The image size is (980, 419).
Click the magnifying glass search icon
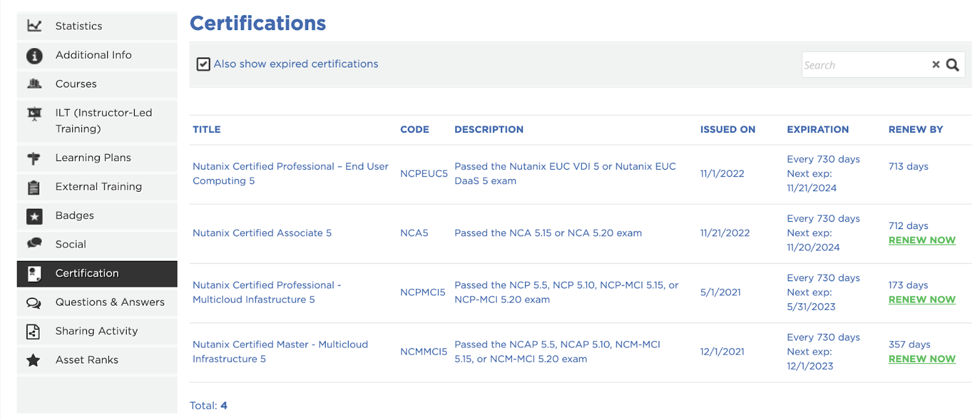[952, 65]
